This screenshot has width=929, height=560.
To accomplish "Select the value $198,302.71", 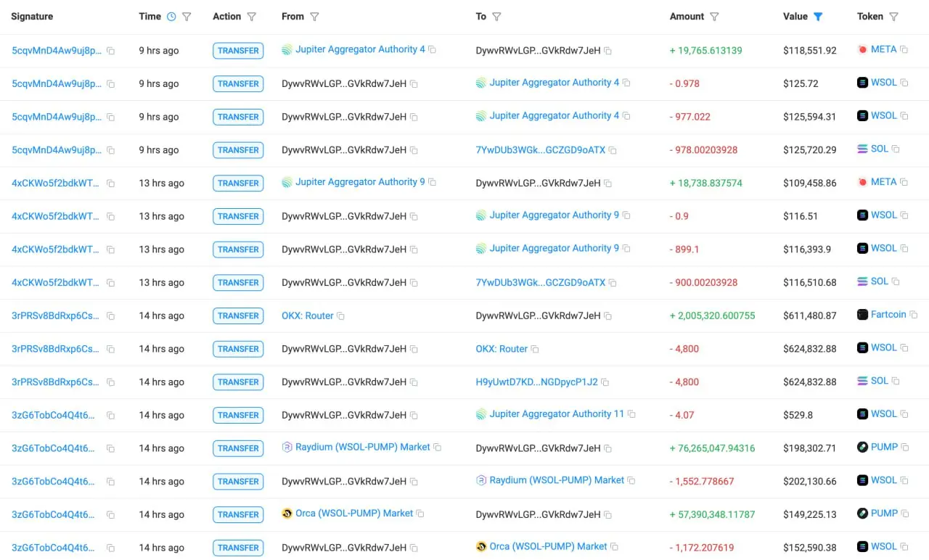I will [810, 449].
